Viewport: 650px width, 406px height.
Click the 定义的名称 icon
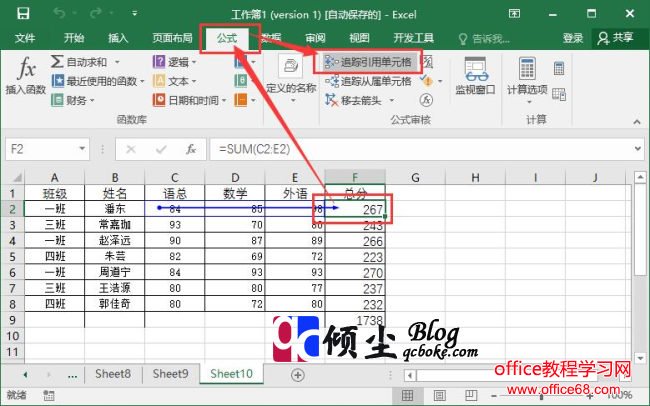(x=291, y=67)
